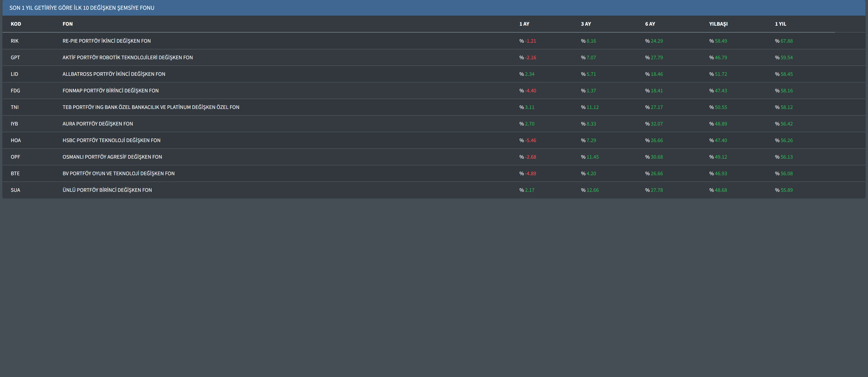Select ÜNLÜ PORTFÖY BİRİNCİ DEĞİŞKEN FON

[x=107, y=190]
